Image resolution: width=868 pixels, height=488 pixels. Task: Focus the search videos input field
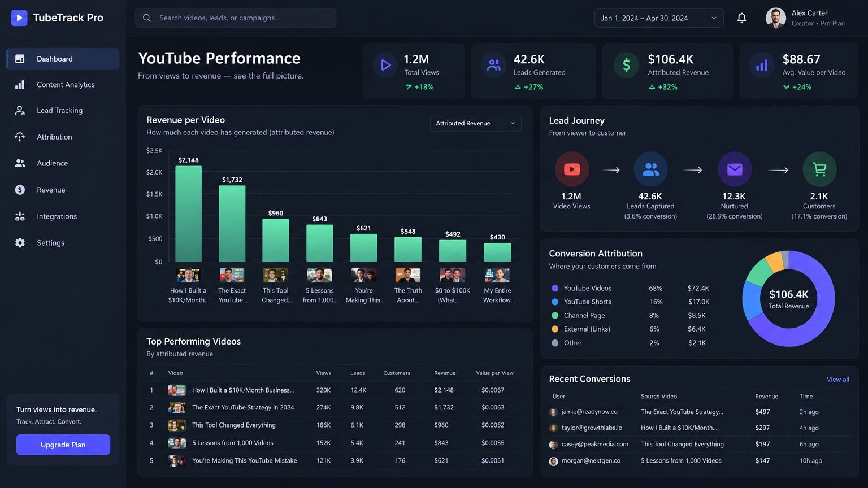tap(236, 18)
